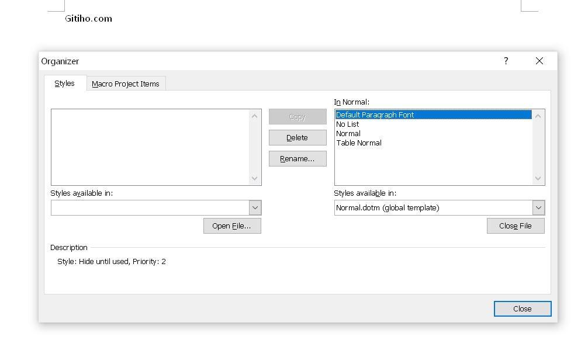Screen dimensions: 588x364
Task: Switch to the Styles tab
Action: coord(65,84)
